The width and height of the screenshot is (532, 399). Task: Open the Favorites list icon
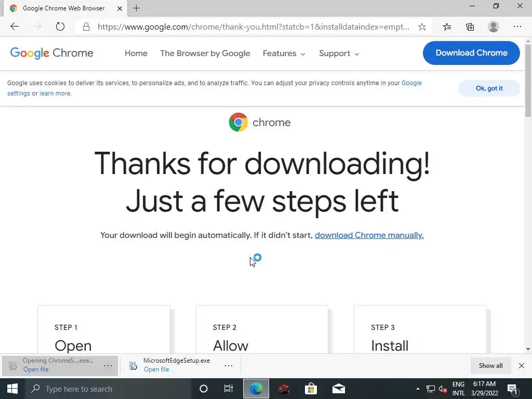point(447,27)
